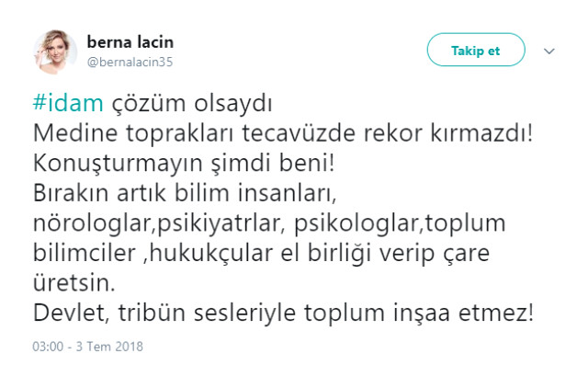Click the word ',hukukçular' in the tweet
Viewport: 588px width, 365px height.
(209, 254)
